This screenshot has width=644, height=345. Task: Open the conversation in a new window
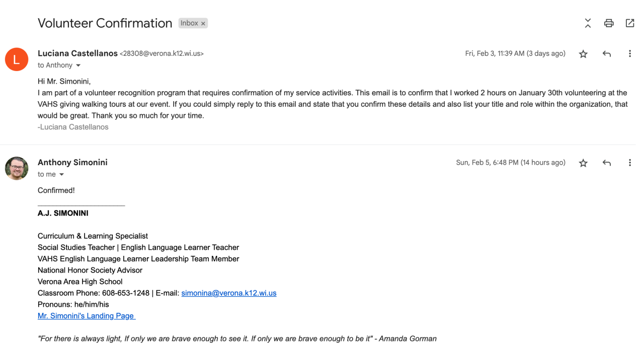coord(629,23)
